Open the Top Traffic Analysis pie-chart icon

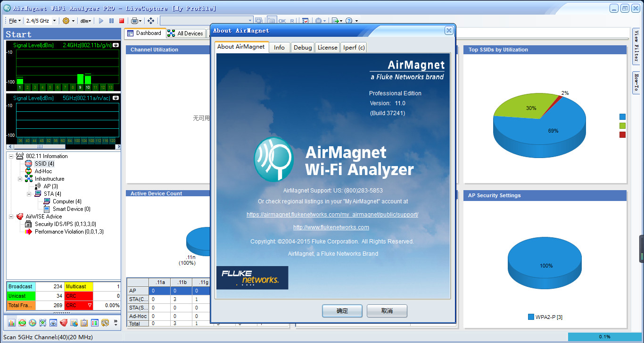[74, 323]
